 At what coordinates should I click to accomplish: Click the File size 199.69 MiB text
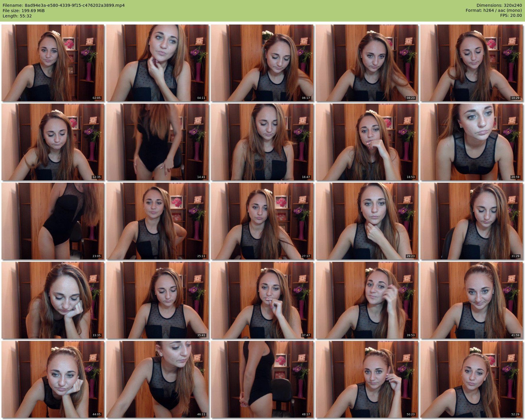(24, 11)
